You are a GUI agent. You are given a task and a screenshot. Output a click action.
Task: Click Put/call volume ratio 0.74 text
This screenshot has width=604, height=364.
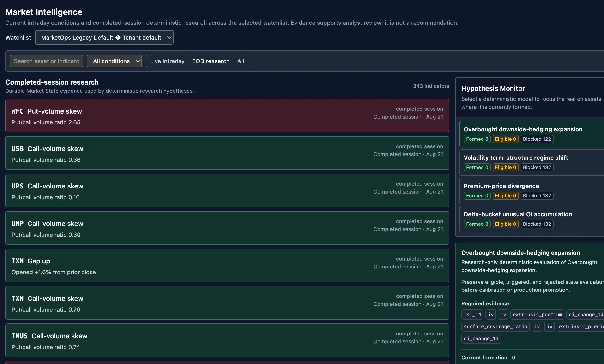click(x=46, y=347)
